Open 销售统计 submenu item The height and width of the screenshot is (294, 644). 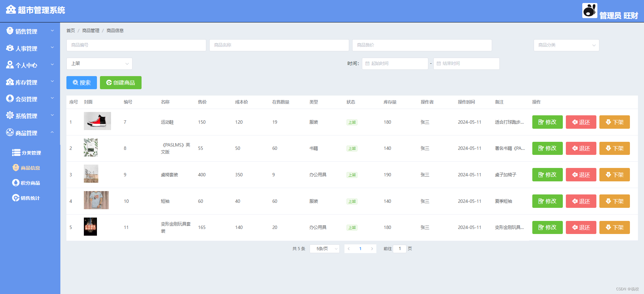[30, 198]
